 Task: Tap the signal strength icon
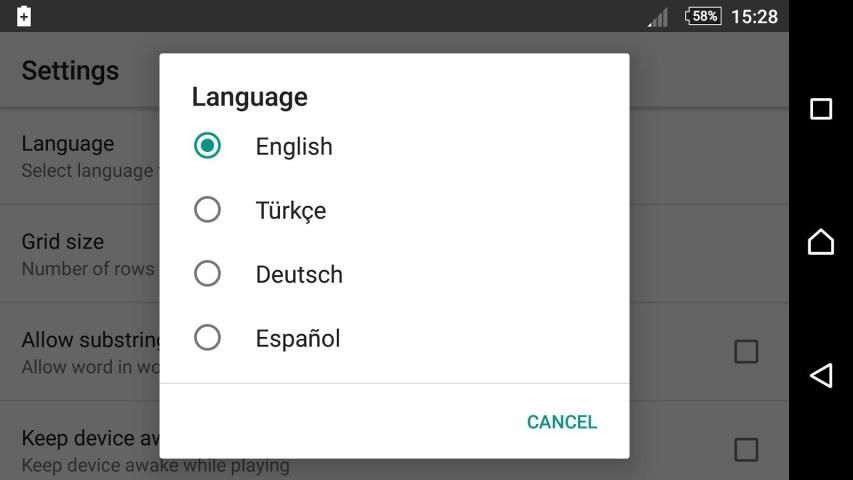pyautogui.click(x=658, y=17)
